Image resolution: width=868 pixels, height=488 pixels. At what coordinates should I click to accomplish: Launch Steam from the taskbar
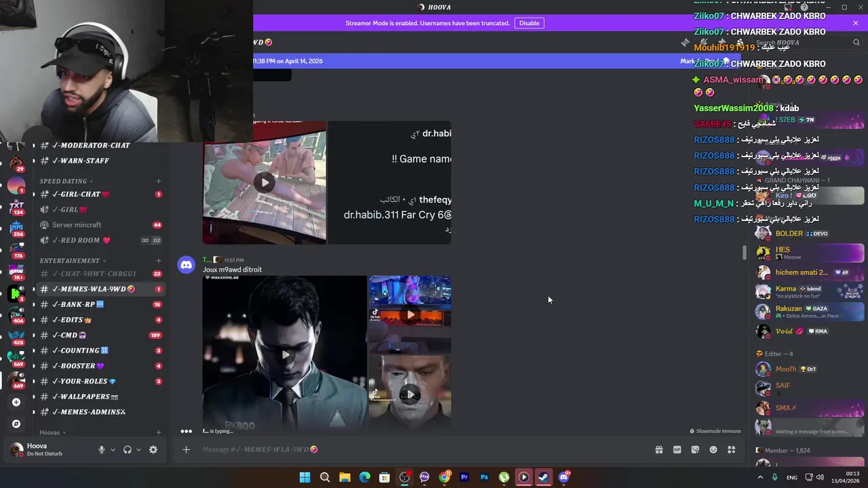(x=544, y=477)
